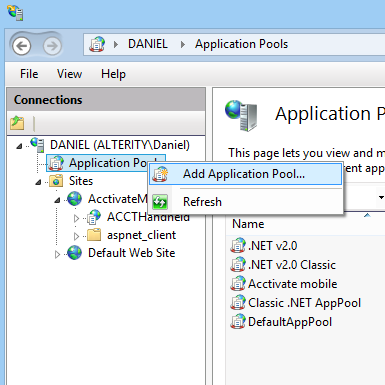Select the .NET v2.0 Classic row text

pyautogui.click(x=292, y=265)
